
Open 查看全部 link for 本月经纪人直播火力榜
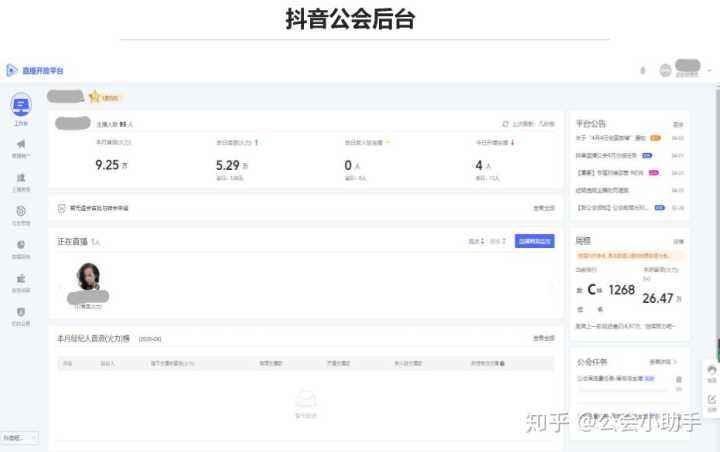tap(544, 338)
